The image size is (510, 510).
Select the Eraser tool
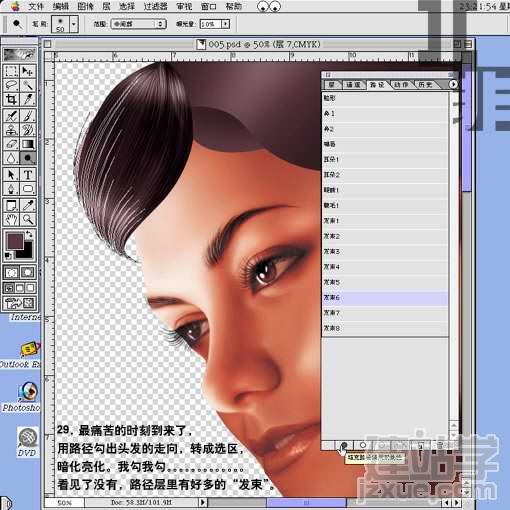11,144
